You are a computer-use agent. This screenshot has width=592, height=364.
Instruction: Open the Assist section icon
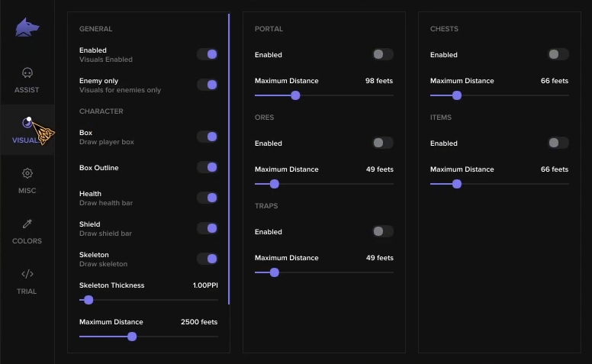[27, 72]
